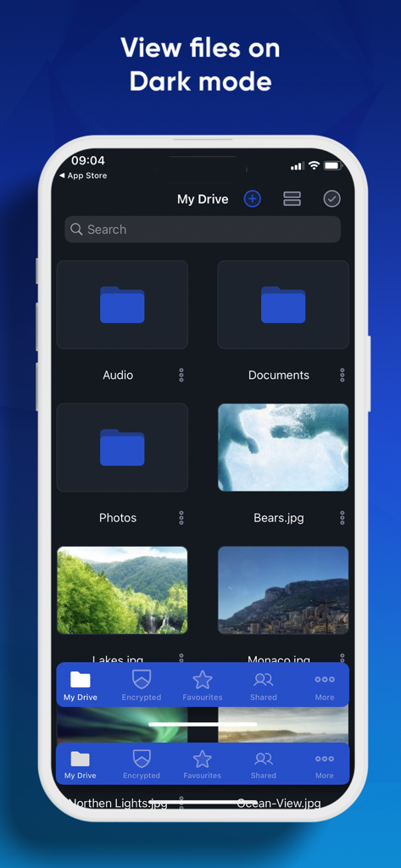The width and height of the screenshot is (401, 868).
Task: Open the Lakes.jpg forest thumbnail
Action: (x=122, y=590)
